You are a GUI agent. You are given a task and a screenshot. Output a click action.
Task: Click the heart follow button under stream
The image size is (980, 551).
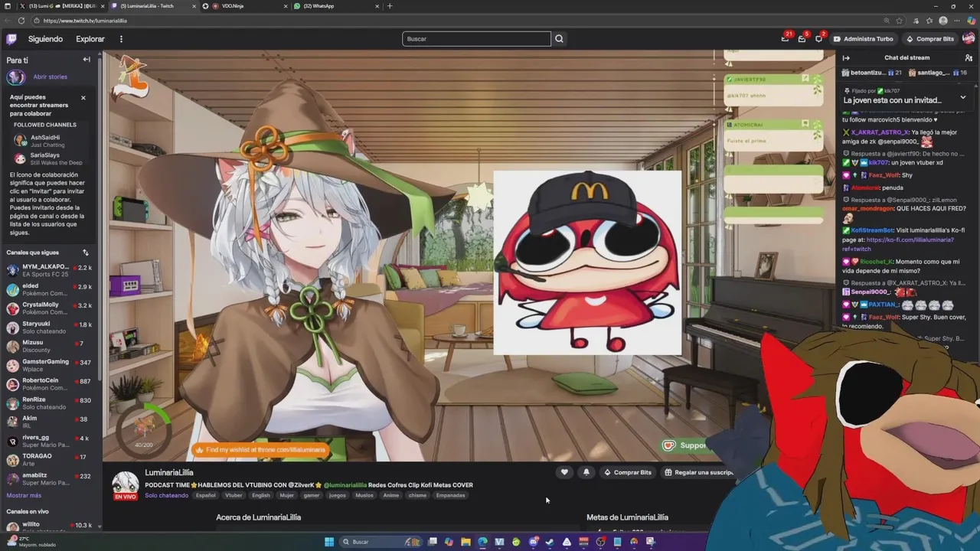[x=564, y=472]
